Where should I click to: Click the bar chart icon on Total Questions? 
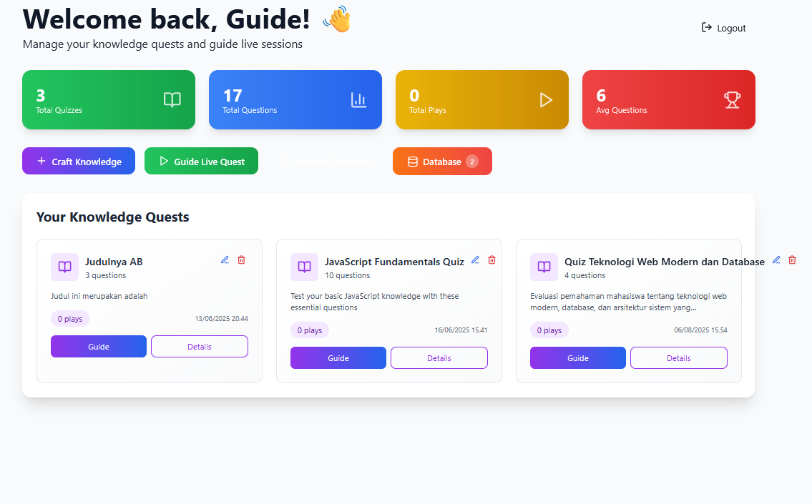pyautogui.click(x=358, y=100)
